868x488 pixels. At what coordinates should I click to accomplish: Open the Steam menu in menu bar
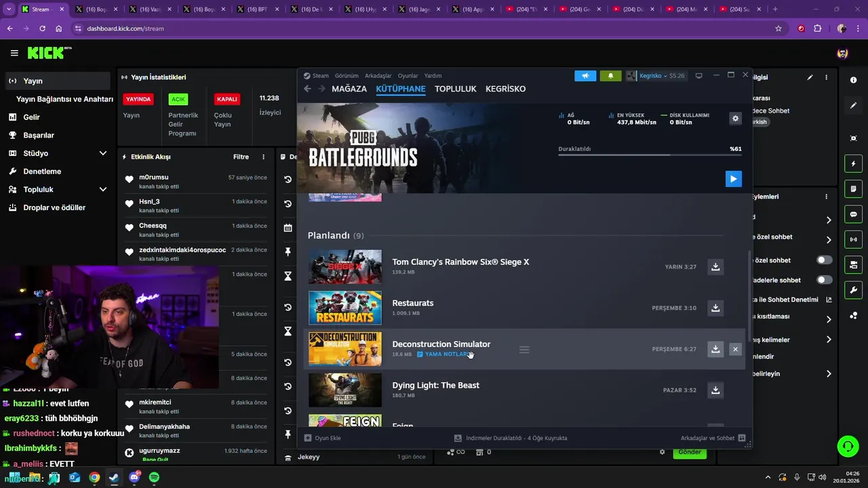tap(320, 76)
